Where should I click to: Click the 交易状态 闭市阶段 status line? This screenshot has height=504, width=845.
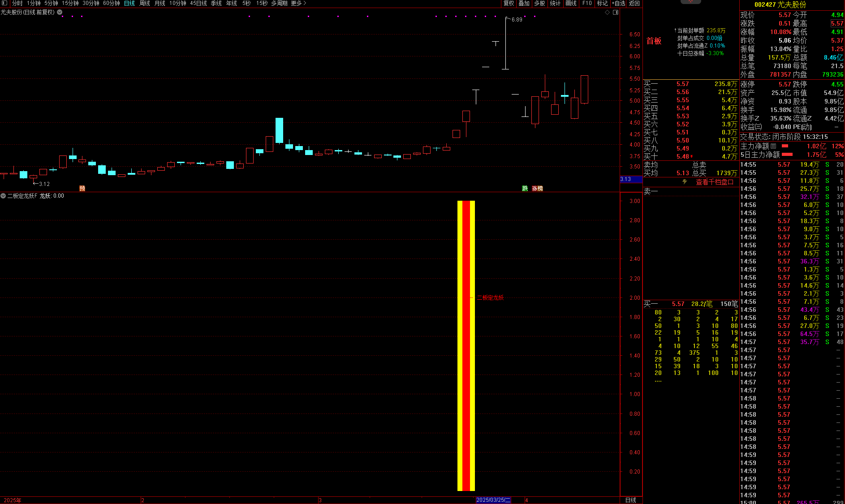coord(784,137)
